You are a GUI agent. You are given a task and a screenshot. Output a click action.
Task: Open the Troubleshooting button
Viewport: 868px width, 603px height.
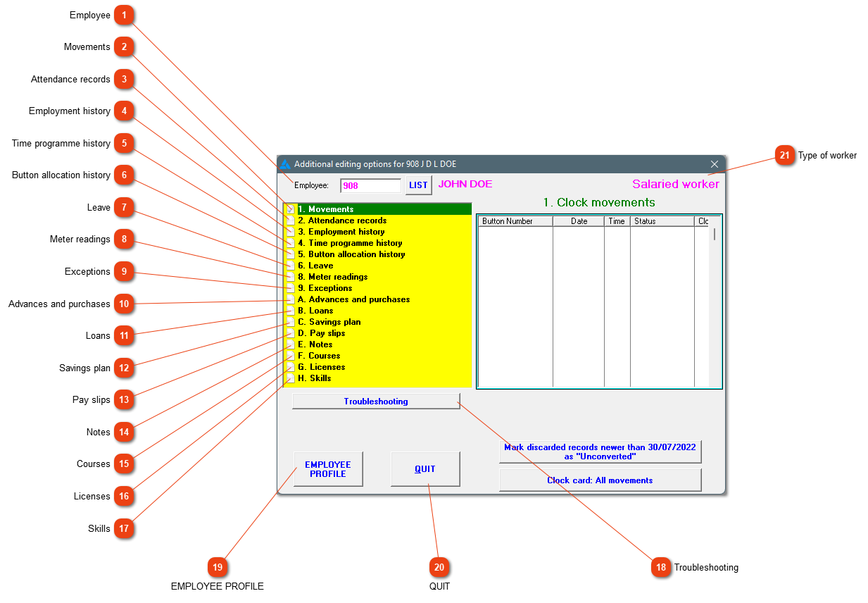tap(376, 402)
